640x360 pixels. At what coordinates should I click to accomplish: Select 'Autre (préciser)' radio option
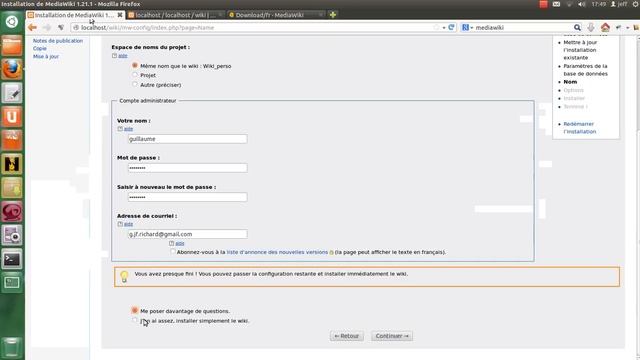point(135,84)
